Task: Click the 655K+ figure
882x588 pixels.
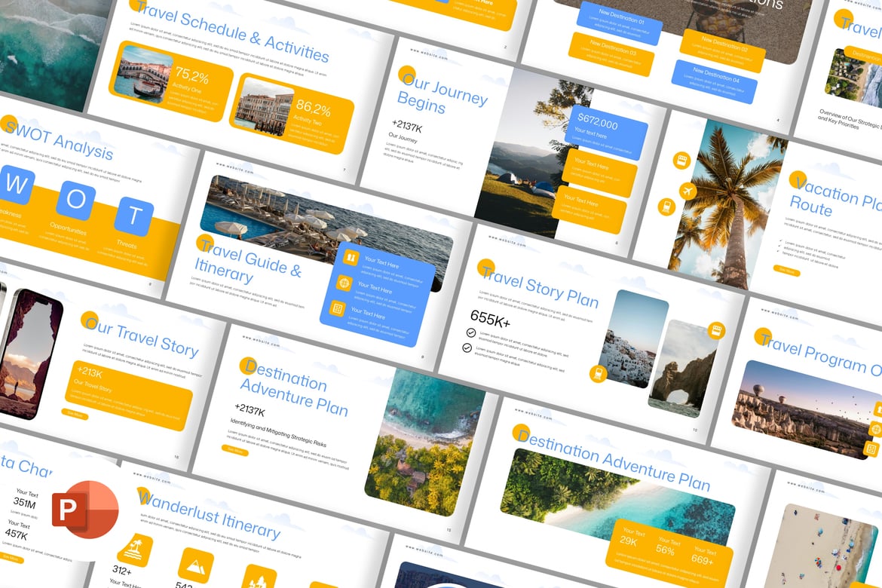Action: point(490,318)
